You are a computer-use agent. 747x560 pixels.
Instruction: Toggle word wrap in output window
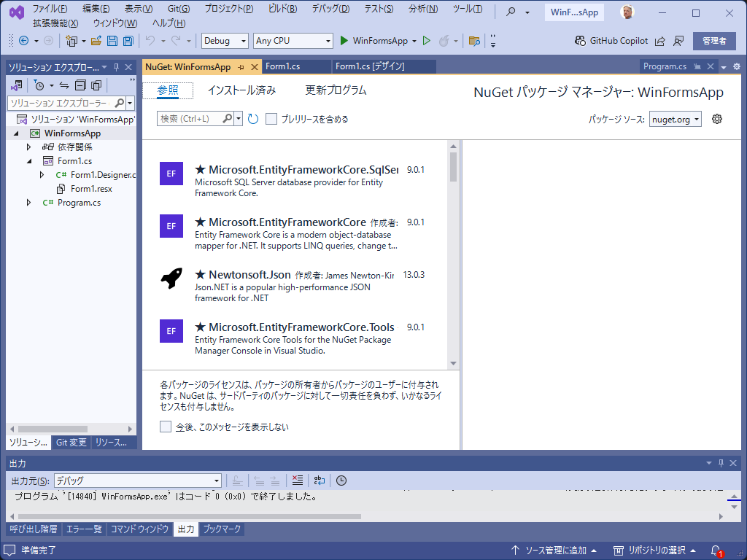(320, 481)
